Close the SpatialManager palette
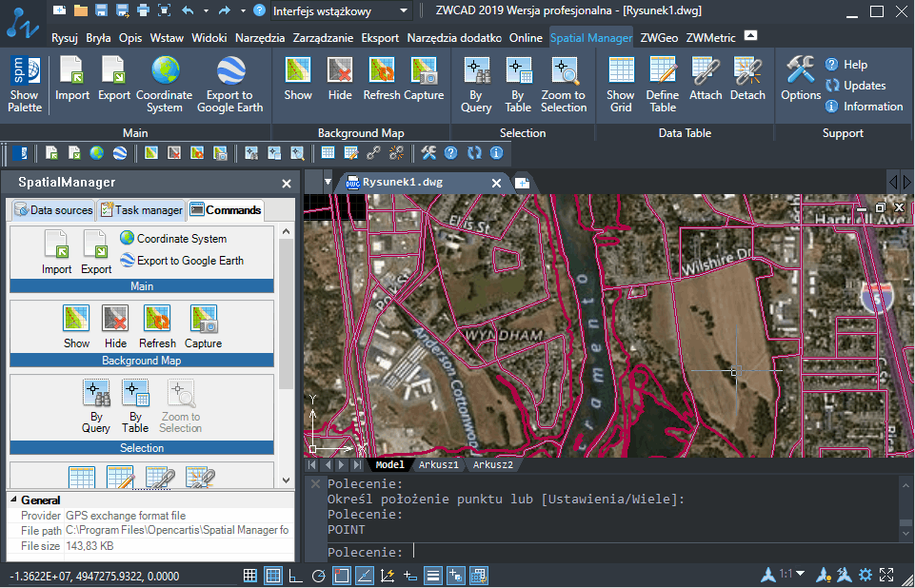This screenshot has width=915, height=588. (x=287, y=184)
